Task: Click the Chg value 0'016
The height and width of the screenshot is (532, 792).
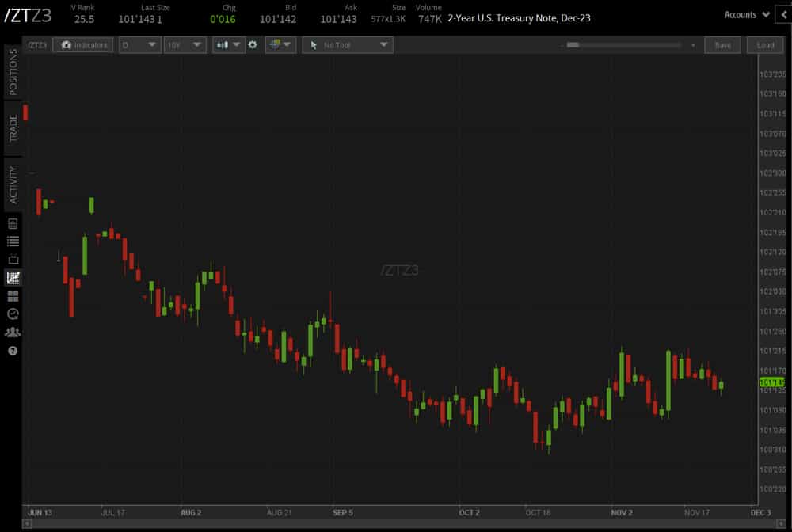Action: pos(223,19)
